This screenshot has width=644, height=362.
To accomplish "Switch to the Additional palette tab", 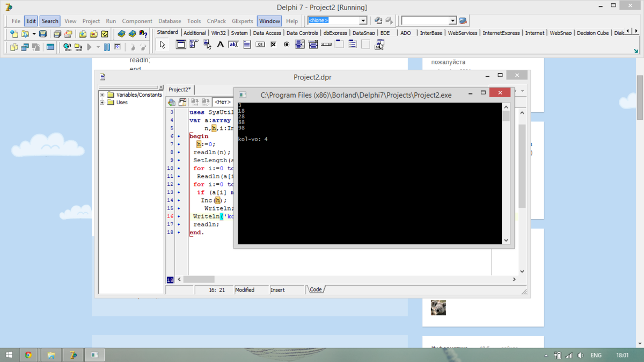I will click(x=194, y=33).
